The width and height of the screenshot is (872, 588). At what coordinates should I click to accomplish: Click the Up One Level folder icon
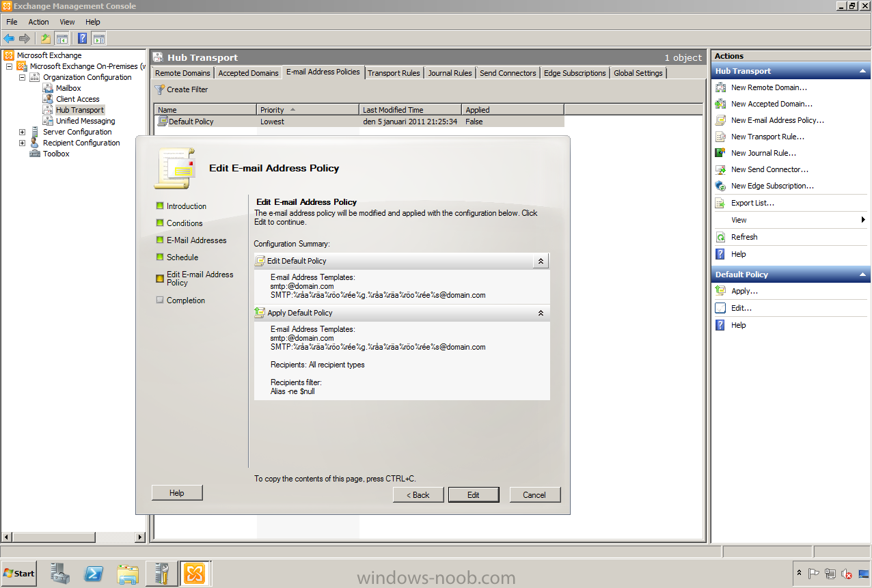pos(46,38)
